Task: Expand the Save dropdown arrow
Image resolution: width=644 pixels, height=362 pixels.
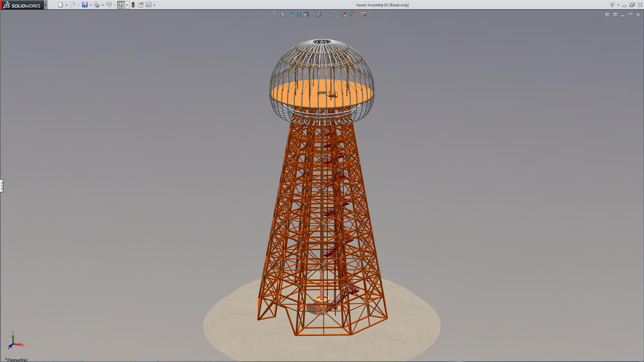Action: click(x=91, y=5)
